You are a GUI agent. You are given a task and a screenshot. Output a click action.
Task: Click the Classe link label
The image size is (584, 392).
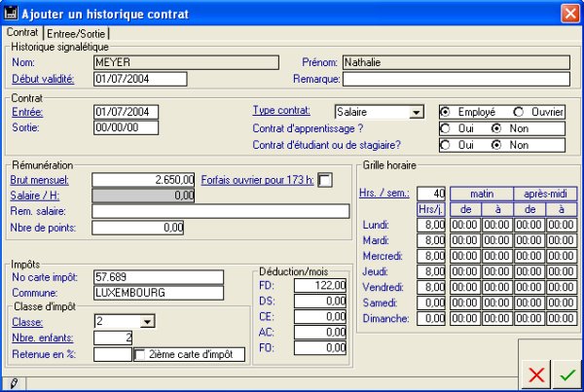(27, 322)
